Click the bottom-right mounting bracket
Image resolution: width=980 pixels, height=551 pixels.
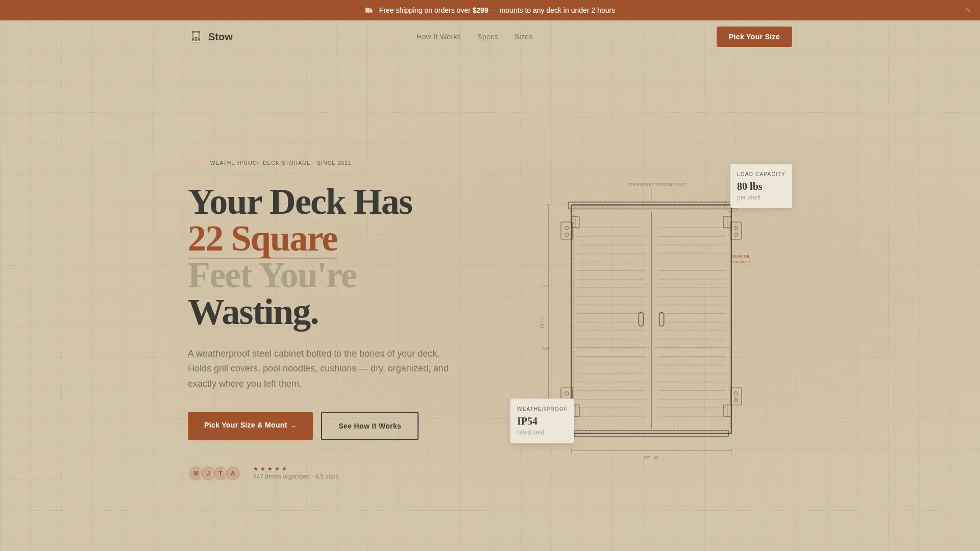coord(736,396)
